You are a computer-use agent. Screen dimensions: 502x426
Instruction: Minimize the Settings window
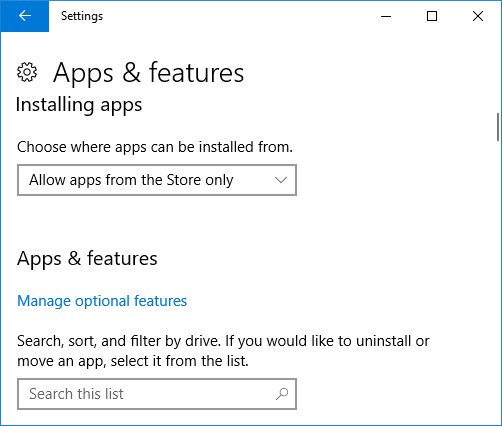coord(386,16)
